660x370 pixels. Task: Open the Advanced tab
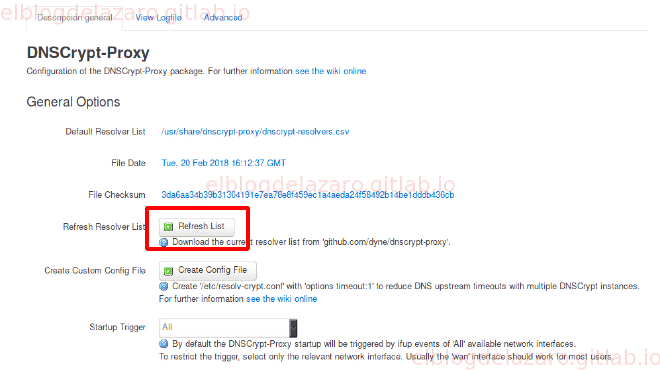(223, 18)
